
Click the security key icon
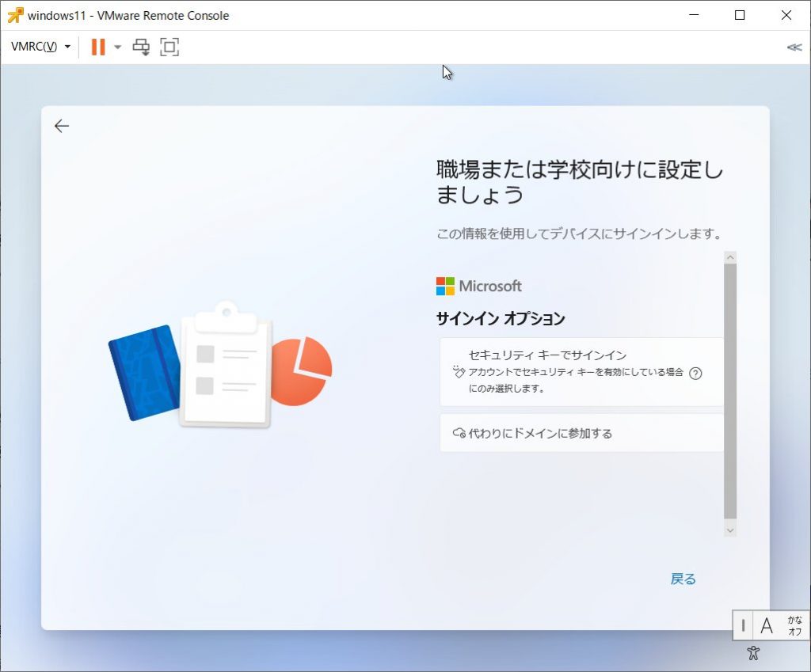pyautogui.click(x=459, y=372)
